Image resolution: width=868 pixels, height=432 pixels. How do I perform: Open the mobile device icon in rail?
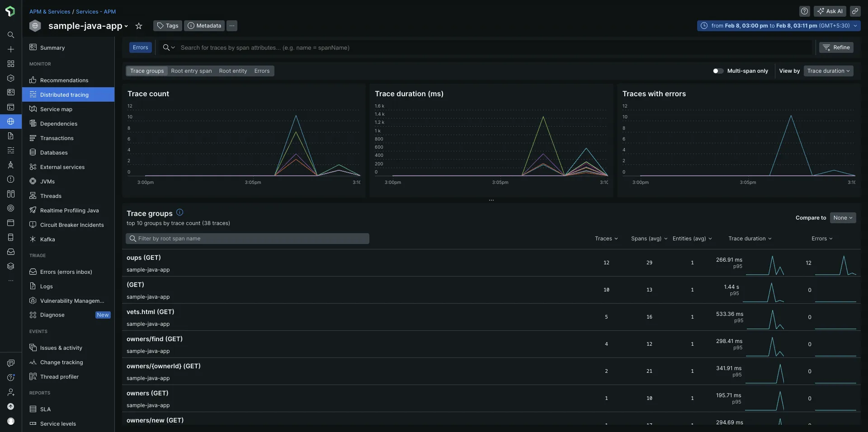tap(11, 237)
